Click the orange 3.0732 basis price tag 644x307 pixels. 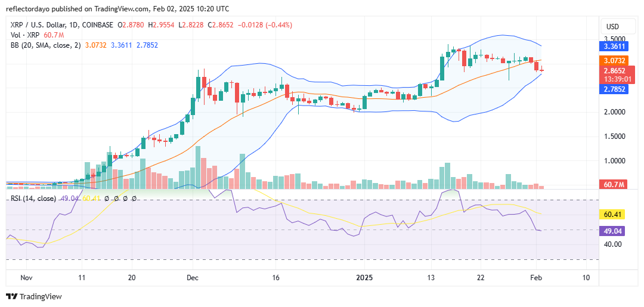615,61
